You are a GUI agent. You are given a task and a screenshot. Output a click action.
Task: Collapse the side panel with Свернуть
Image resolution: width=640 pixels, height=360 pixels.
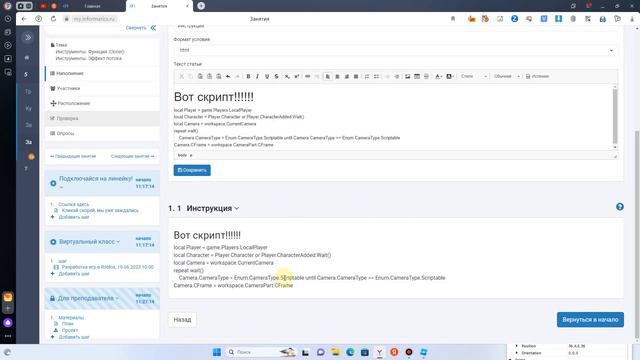pyautogui.click(x=141, y=28)
